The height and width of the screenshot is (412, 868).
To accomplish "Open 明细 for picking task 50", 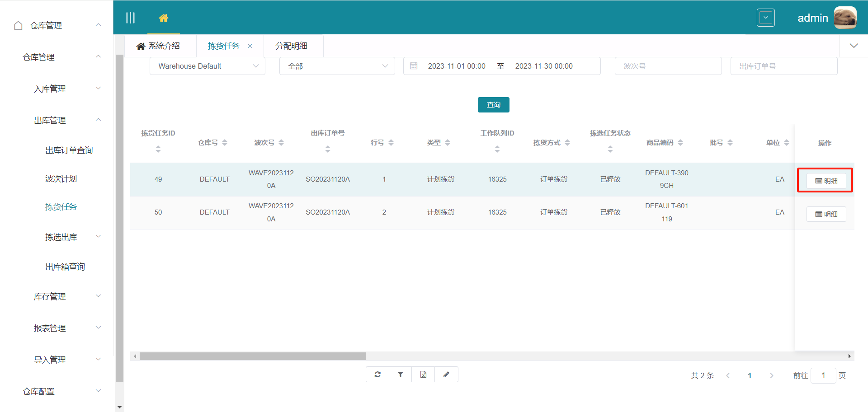I will click(x=826, y=214).
